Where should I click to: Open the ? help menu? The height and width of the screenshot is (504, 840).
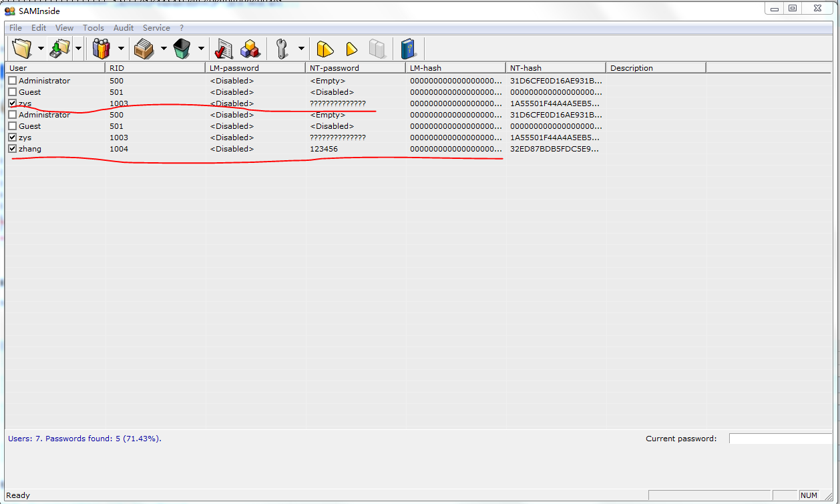tap(182, 28)
